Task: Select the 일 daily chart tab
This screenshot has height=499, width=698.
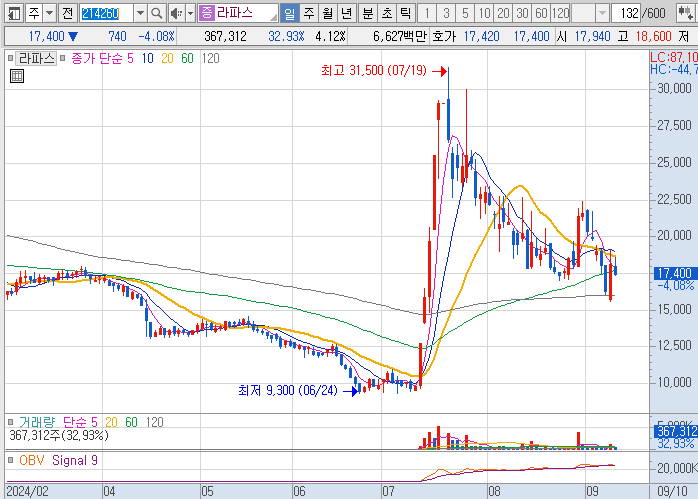Action: pyautogui.click(x=289, y=13)
